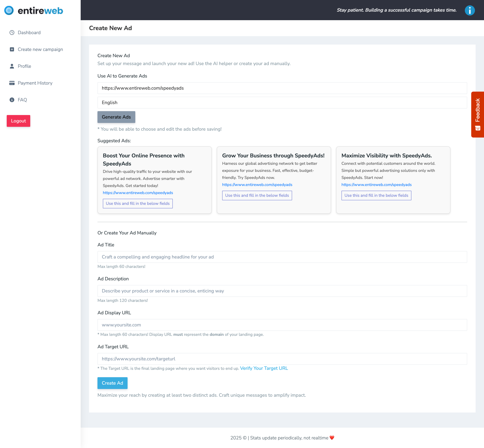484x448 pixels.
Task: Open the English language dropdown
Action: (282, 103)
